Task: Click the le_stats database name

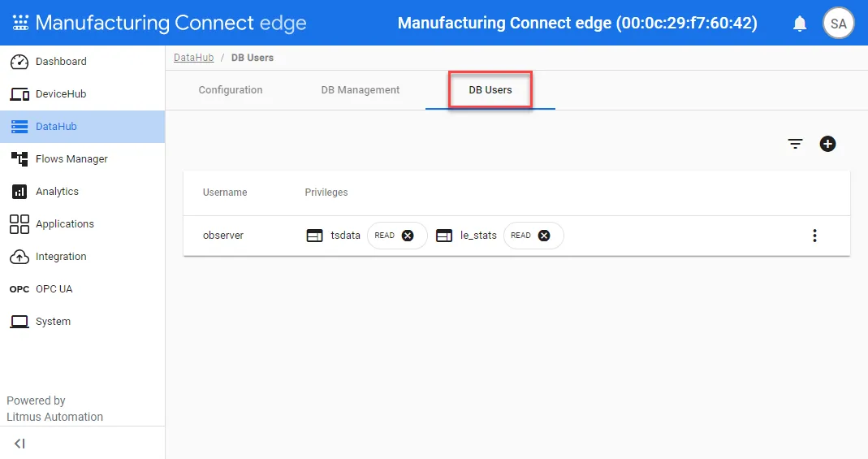Action: pyautogui.click(x=478, y=236)
